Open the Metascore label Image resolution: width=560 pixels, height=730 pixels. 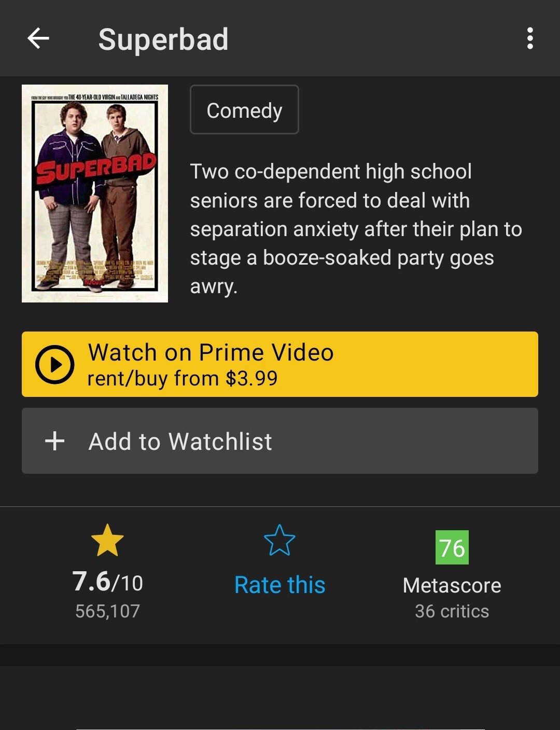452,586
